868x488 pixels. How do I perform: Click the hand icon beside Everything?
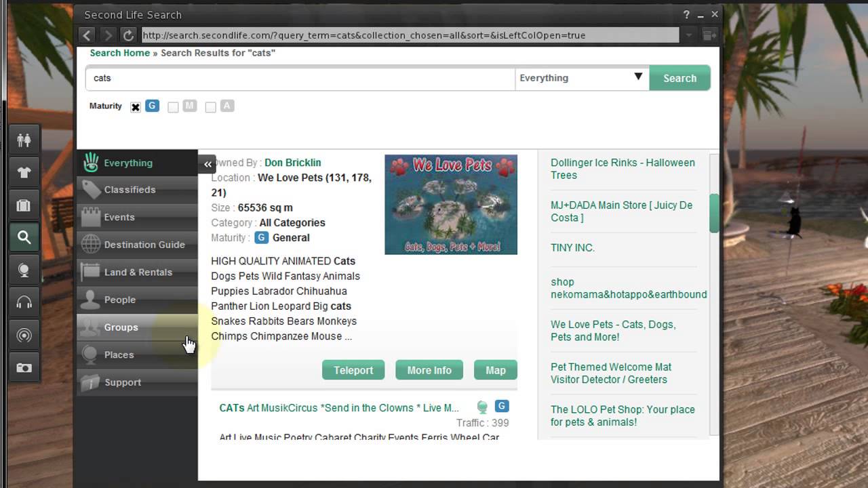pyautogui.click(x=91, y=163)
